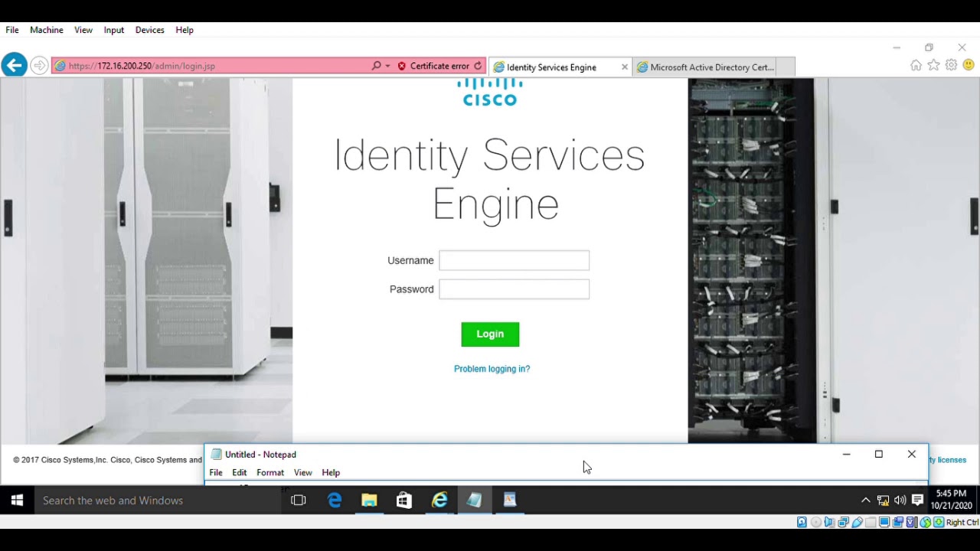Click VirtualBox keyboard capture indicator
The image size is (980, 551).
click(939, 522)
